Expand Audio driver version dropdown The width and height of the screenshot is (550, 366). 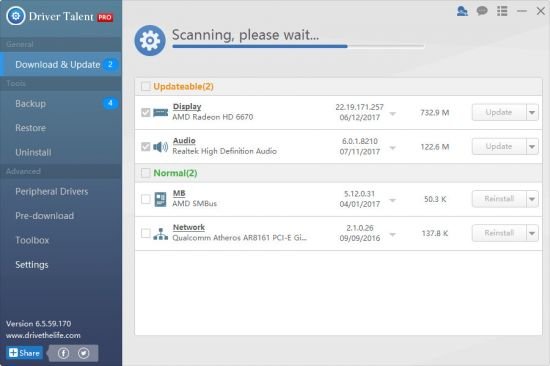393,148
